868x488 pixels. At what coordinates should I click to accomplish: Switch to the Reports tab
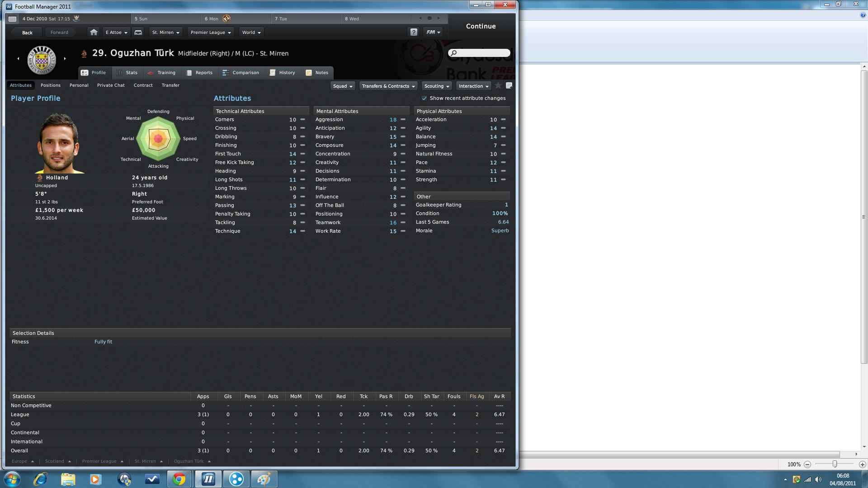point(199,72)
